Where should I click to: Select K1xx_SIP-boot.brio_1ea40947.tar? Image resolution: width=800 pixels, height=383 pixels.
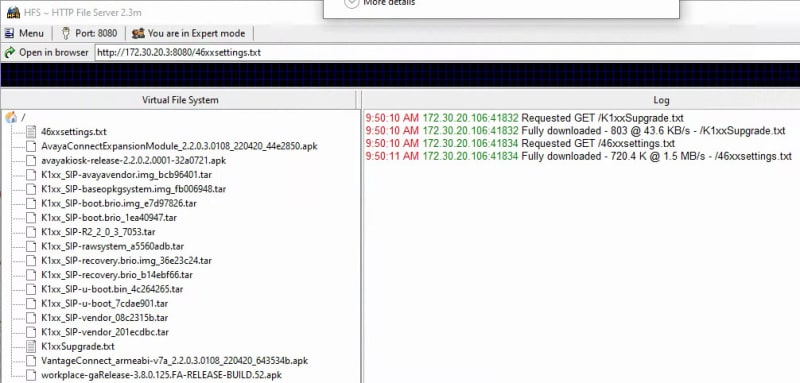[x=109, y=217]
